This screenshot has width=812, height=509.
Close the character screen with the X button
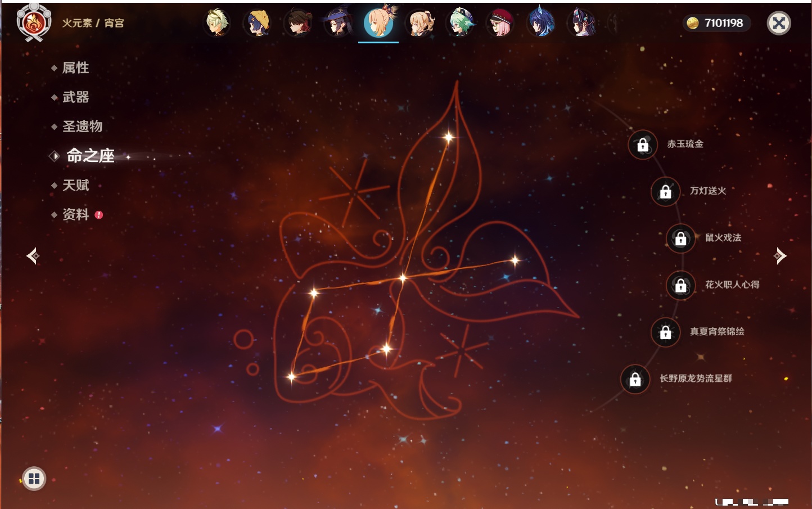(779, 23)
